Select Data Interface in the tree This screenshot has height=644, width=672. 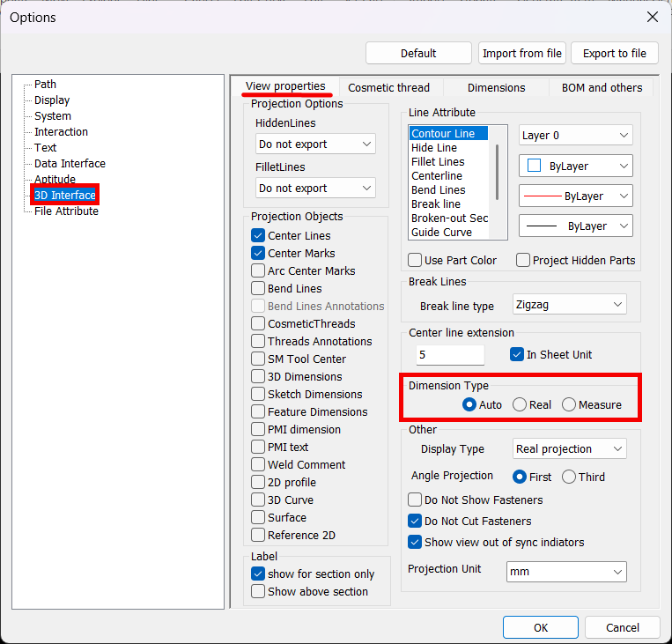point(70,163)
